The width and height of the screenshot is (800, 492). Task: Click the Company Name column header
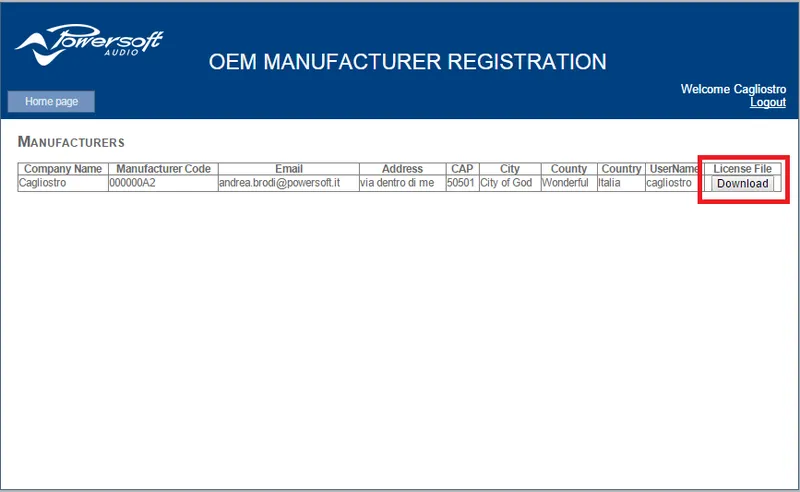[63, 169]
